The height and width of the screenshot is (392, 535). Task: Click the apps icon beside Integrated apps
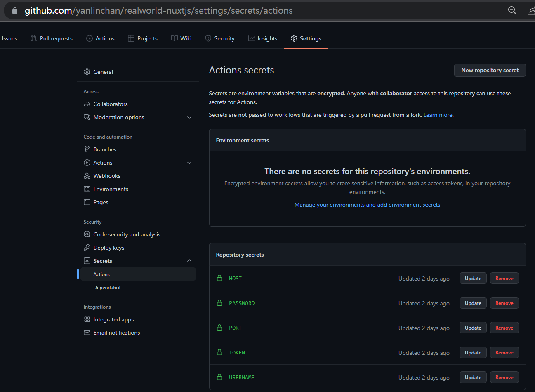pos(87,319)
